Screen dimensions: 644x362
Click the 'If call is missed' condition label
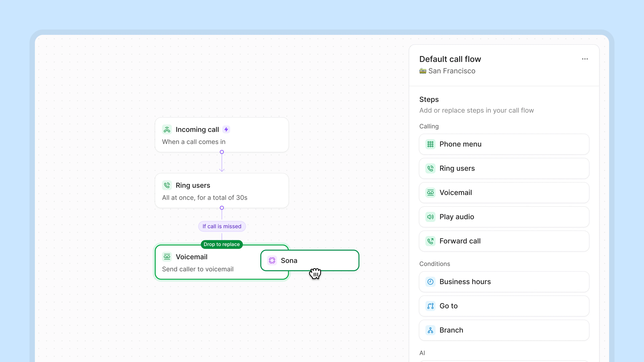pos(222,226)
